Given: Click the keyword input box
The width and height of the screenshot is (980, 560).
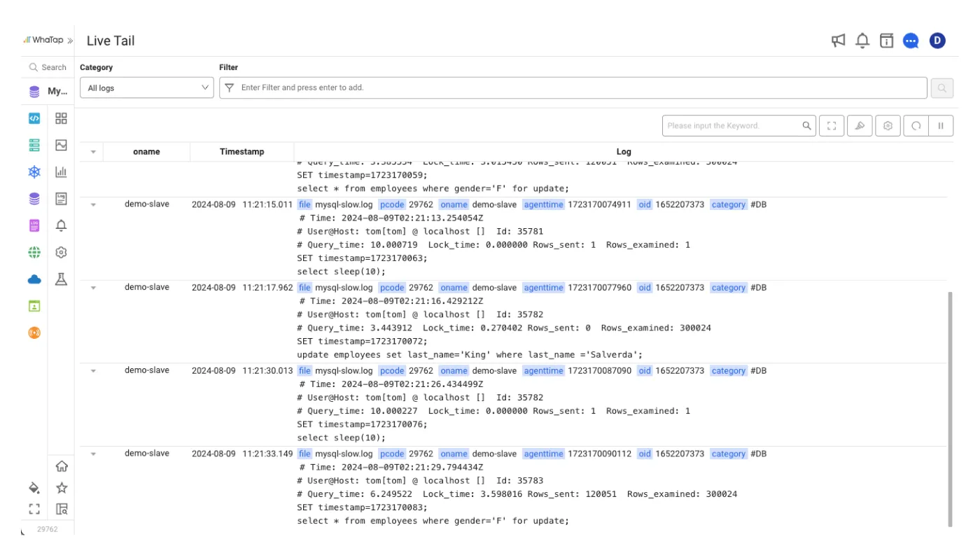Looking at the screenshot, I should click(x=731, y=126).
